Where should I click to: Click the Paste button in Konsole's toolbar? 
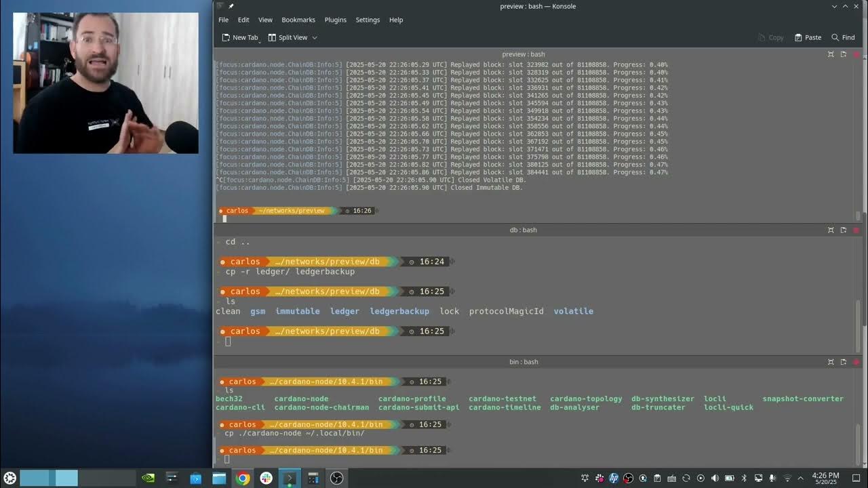tap(808, 37)
